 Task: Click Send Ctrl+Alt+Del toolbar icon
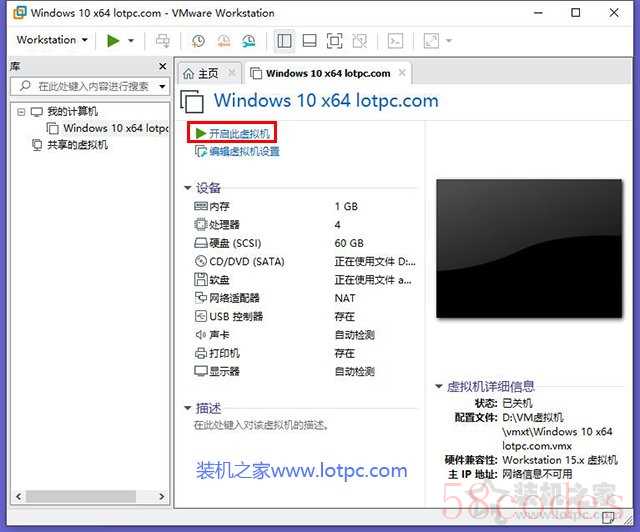(x=162, y=40)
